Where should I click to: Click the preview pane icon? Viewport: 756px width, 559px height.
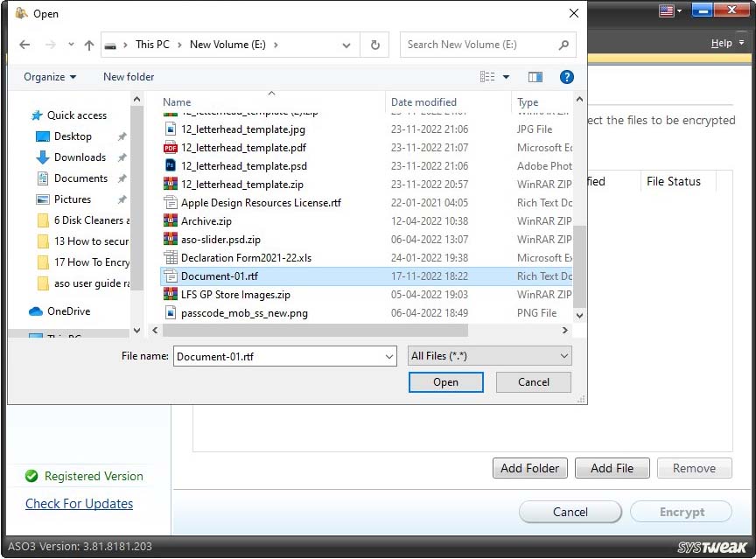[x=535, y=77]
